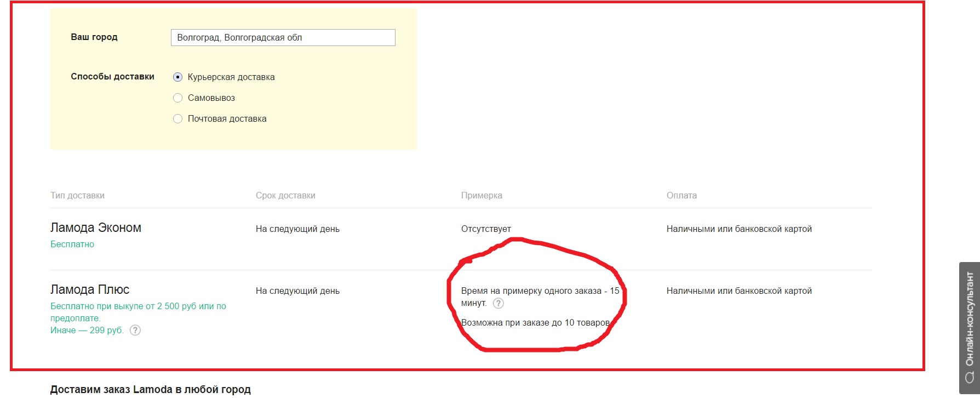Image resolution: width=980 pixels, height=398 pixels.
Task: Click Время на примерку одного заказа text
Action: tap(540, 297)
